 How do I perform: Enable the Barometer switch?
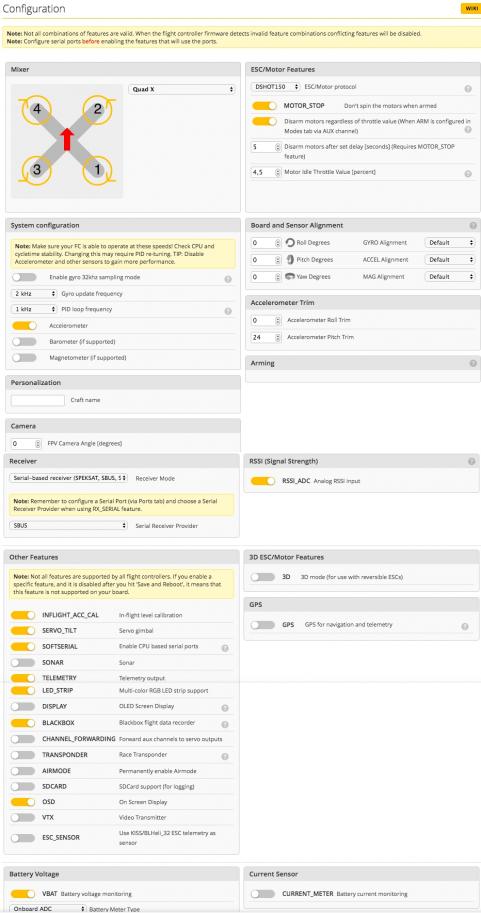[x=24, y=341]
